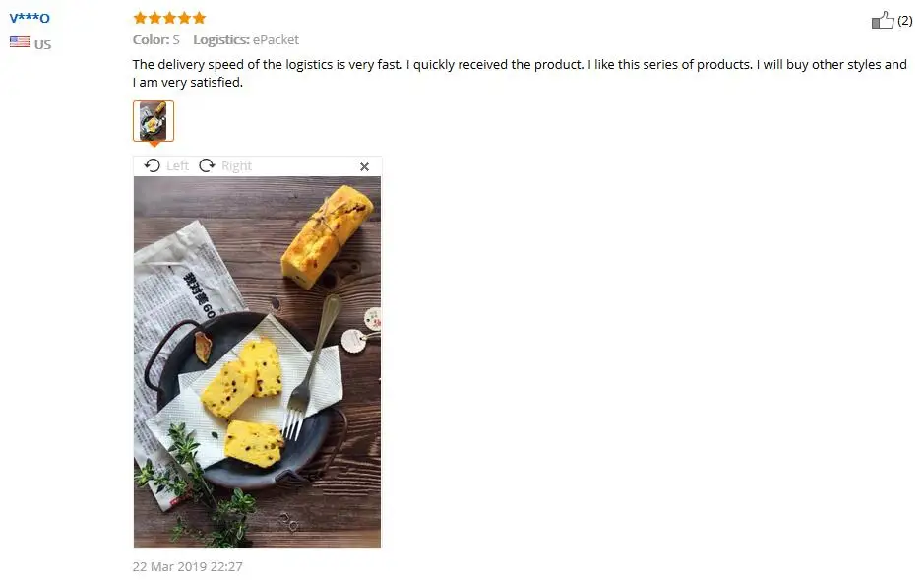Click the rotate right arrow icon

(x=207, y=165)
